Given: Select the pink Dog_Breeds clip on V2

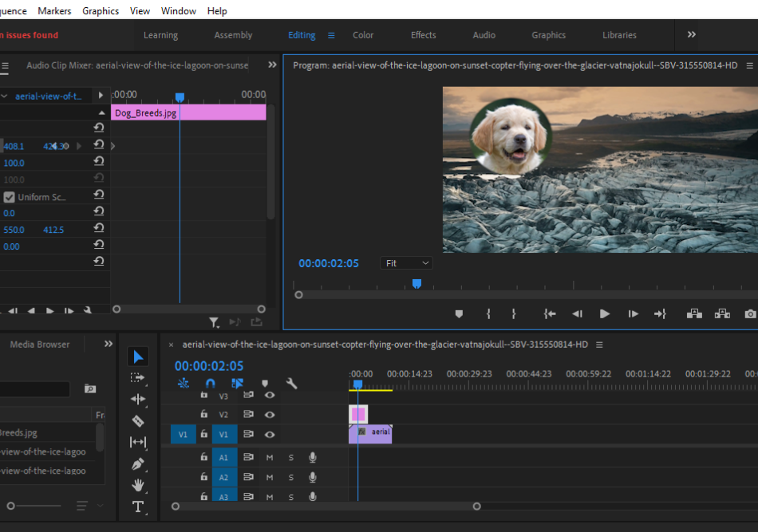Looking at the screenshot, I should (358, 414).
